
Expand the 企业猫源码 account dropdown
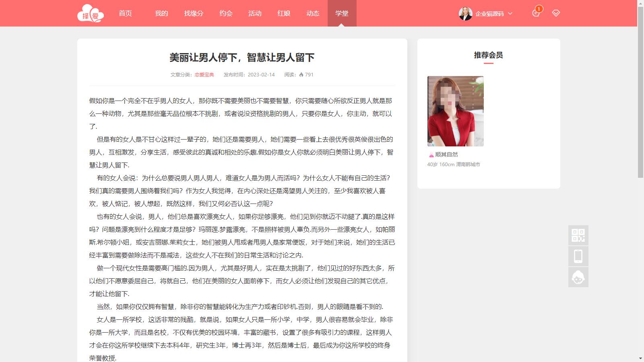pyautogui.click(x=510, y=14)
